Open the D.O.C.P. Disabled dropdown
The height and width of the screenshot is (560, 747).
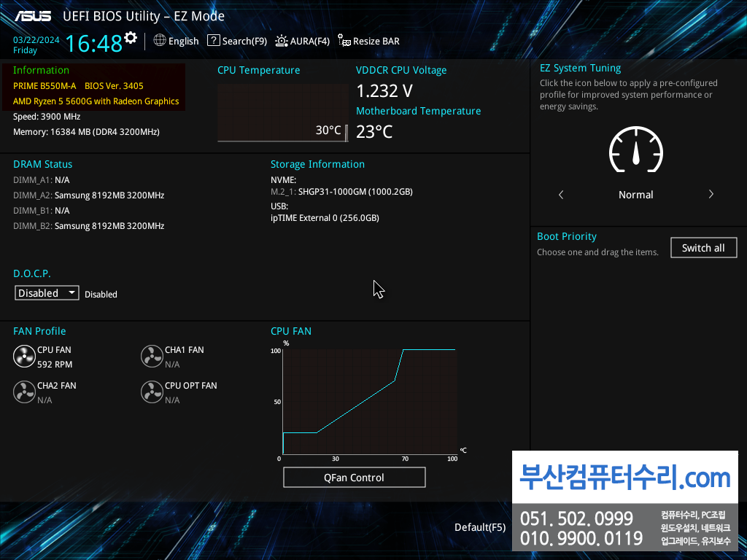pos(47,293)
